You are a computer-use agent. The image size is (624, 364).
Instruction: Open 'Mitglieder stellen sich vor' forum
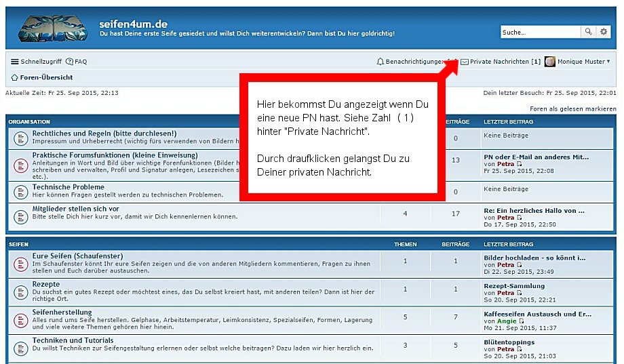click(75, 209)
